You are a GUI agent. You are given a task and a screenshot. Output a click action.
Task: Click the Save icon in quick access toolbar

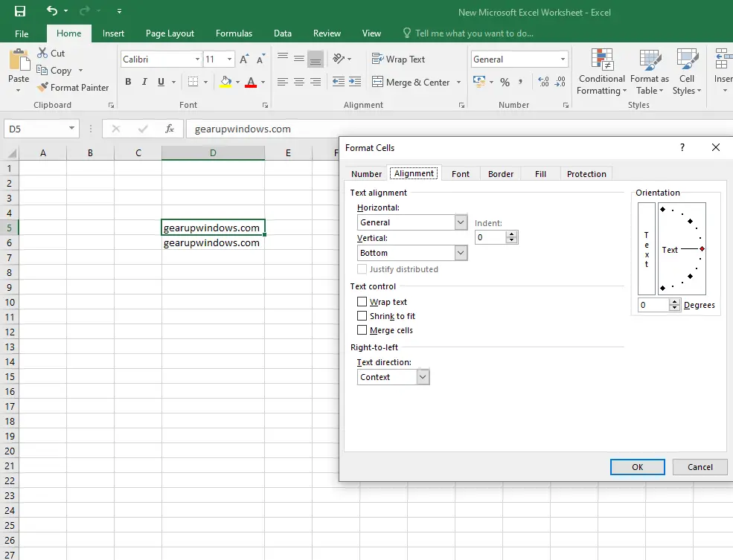(x=20, y=11)
